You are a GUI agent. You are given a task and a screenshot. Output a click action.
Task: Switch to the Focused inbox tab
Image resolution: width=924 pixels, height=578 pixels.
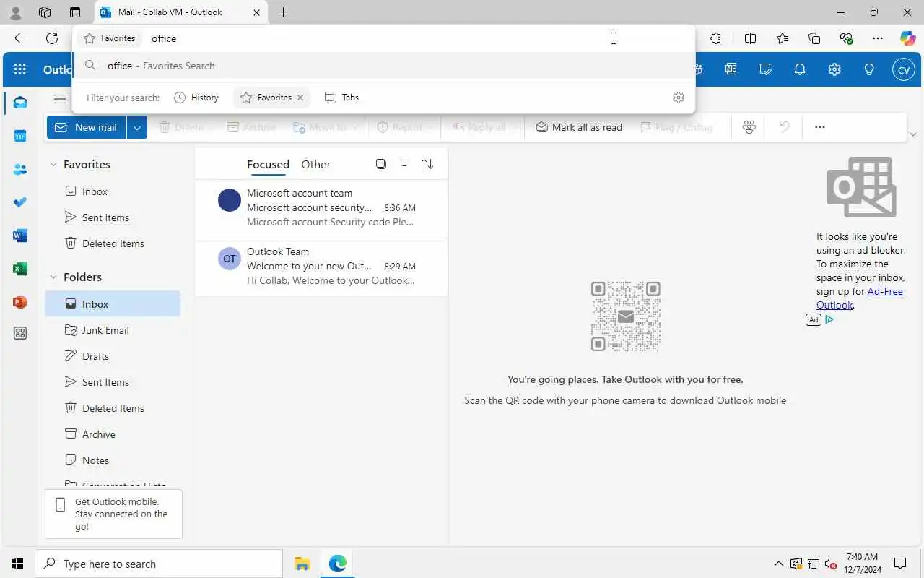coord(268,165)
